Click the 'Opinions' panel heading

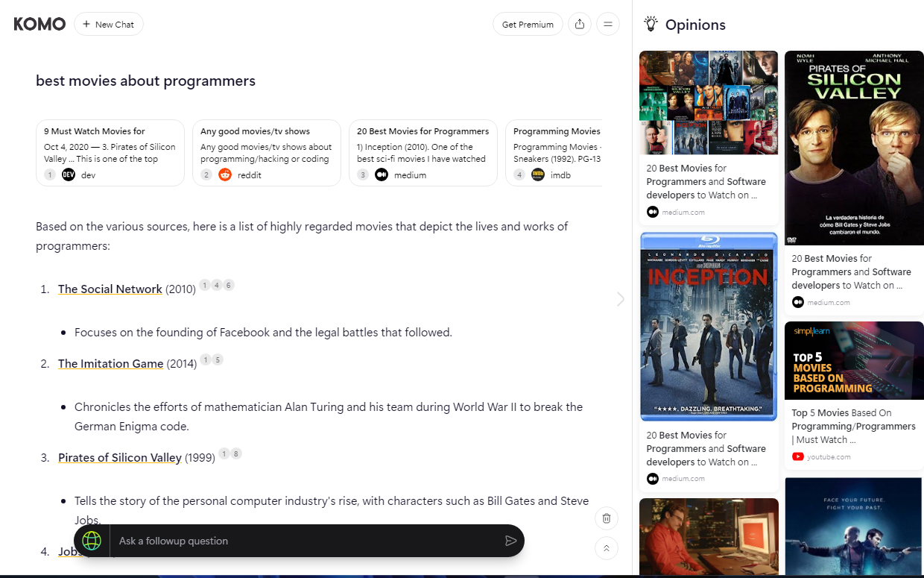tap(695, 25)
